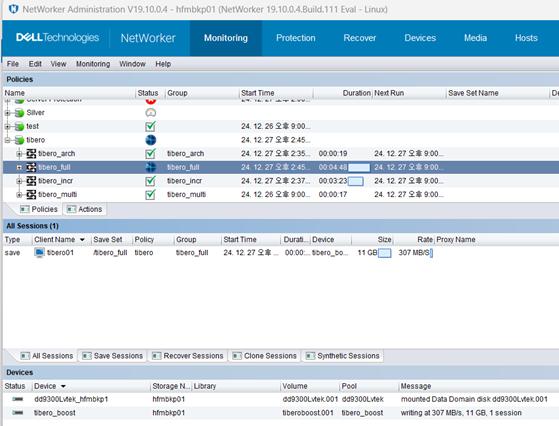Click the Silver policy database icon
This screenshot has height=426, width=559.
pos(19,113)
